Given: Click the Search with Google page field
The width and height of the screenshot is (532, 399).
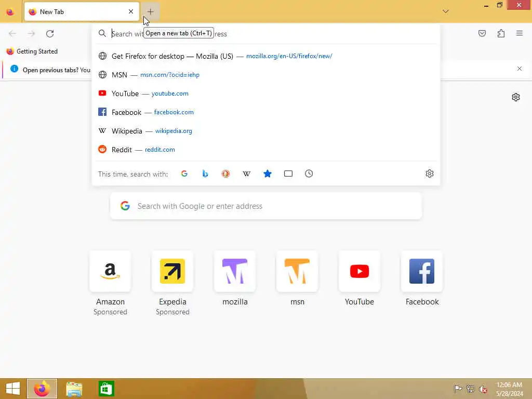Looking at the screenshot, I should pyautogui.click(x=266, y=206).
